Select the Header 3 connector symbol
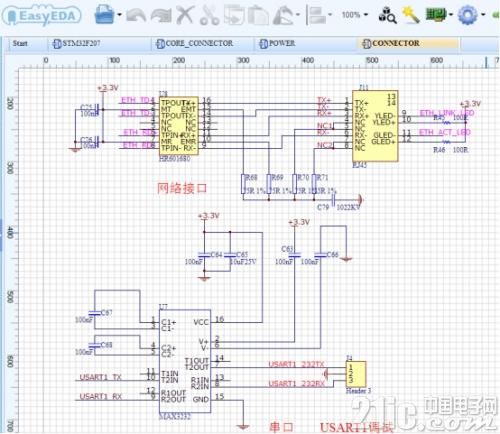 [x=356, y=374]
